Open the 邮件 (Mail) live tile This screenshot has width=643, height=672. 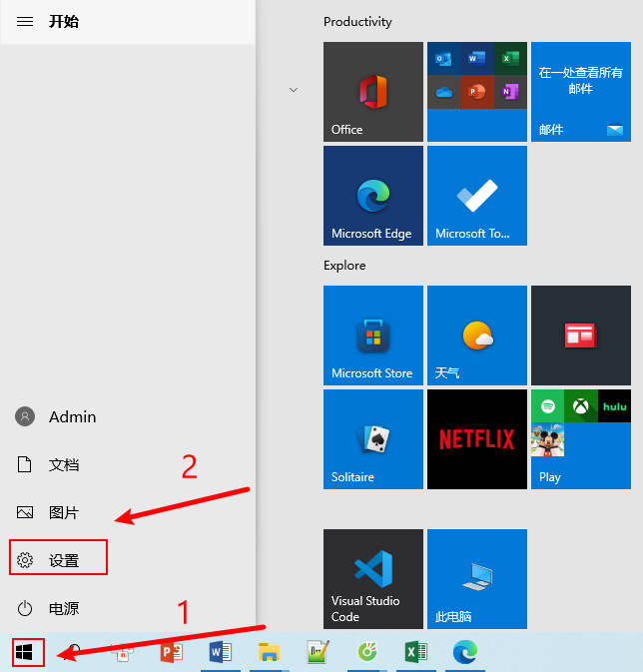[580, 92]
